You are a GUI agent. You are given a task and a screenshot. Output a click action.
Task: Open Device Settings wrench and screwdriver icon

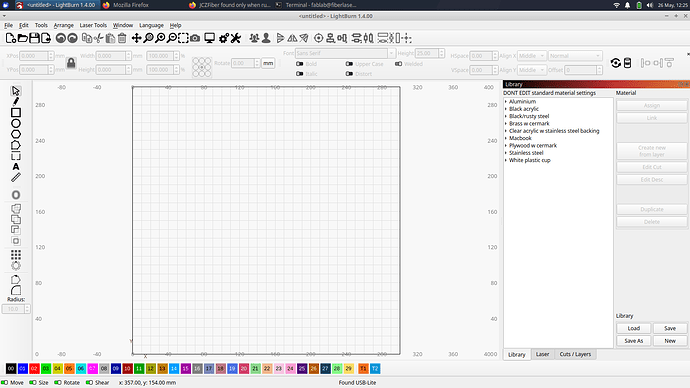236,38
